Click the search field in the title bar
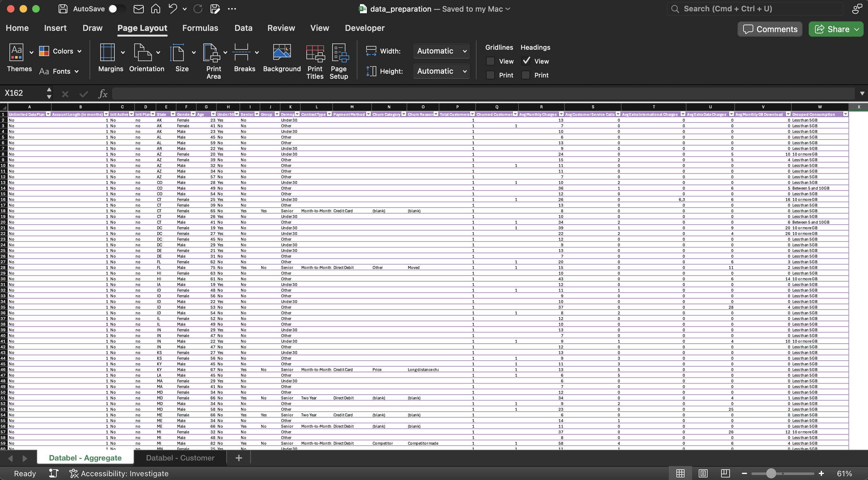The image size is (868, 480). (x=755, y=9)
